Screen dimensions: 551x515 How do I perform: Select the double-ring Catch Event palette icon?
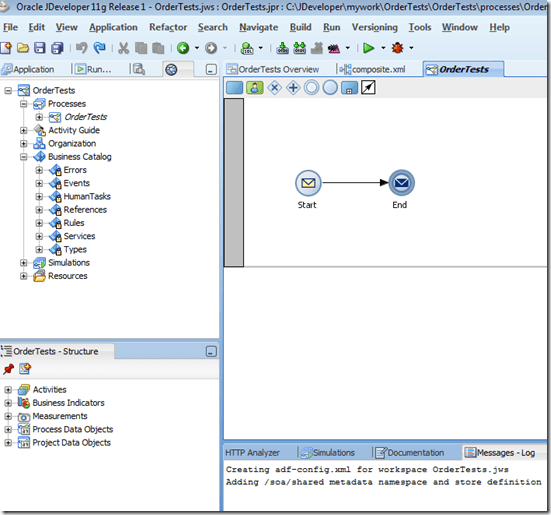(311, 87)
